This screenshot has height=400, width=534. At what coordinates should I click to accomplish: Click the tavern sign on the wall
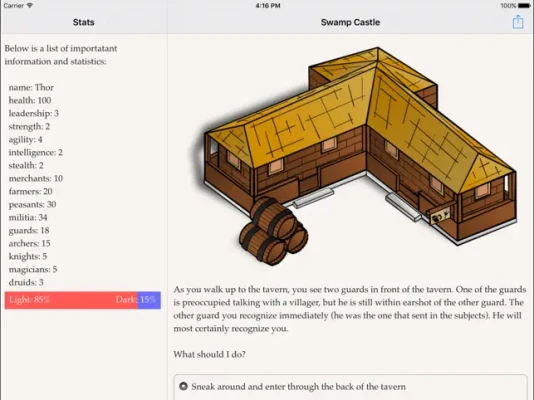[441, 215]
